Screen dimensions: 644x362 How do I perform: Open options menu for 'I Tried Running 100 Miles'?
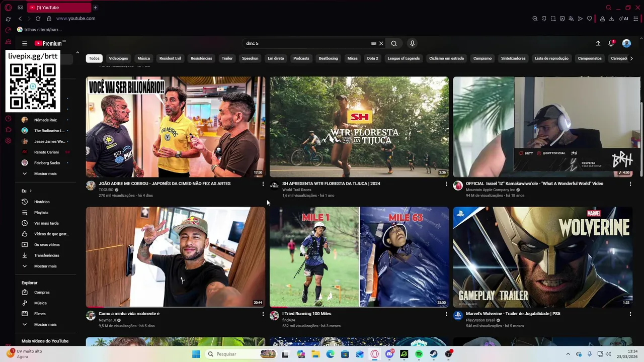click(446, 314)
